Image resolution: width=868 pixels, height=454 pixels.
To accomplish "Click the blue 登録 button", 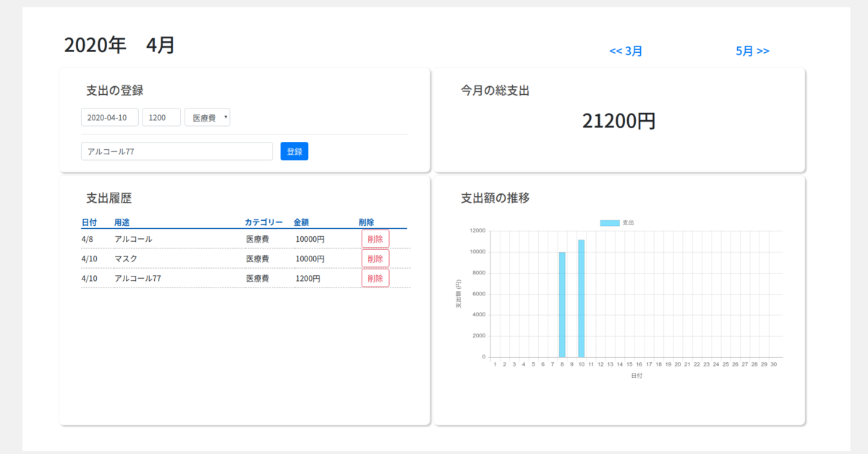I will [x=294, y=151].
